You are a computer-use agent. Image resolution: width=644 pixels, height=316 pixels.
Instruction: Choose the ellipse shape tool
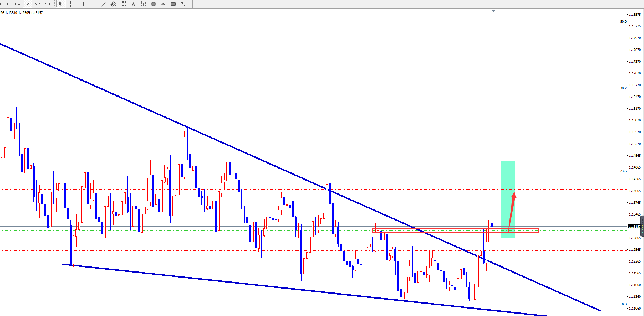(x=153, y=4)
